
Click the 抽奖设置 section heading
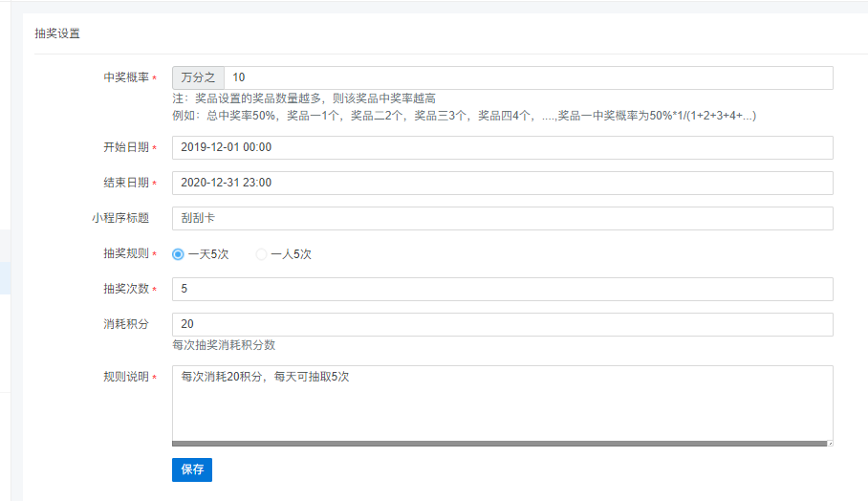pyautogui.click(x=57, y=33)
